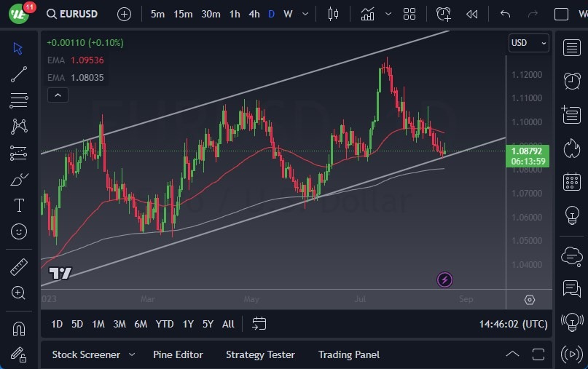Screen dimensions: 588x369
Task: Select the text annotation tool
Action: [19, 205]
